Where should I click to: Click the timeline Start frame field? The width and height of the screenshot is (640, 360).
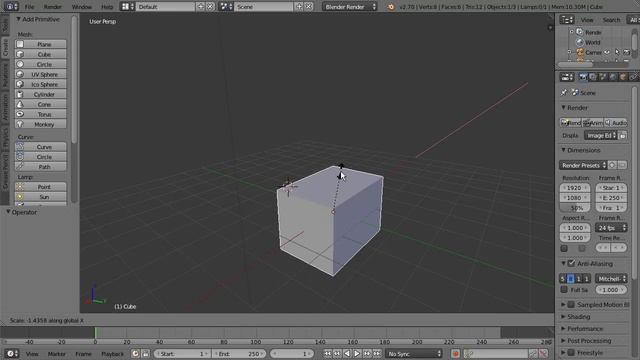tap(182, 353)
